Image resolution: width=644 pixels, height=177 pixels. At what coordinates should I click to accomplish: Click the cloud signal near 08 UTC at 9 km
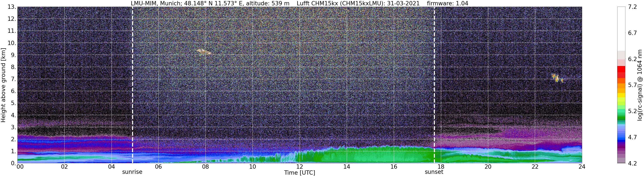coord(204,52)
